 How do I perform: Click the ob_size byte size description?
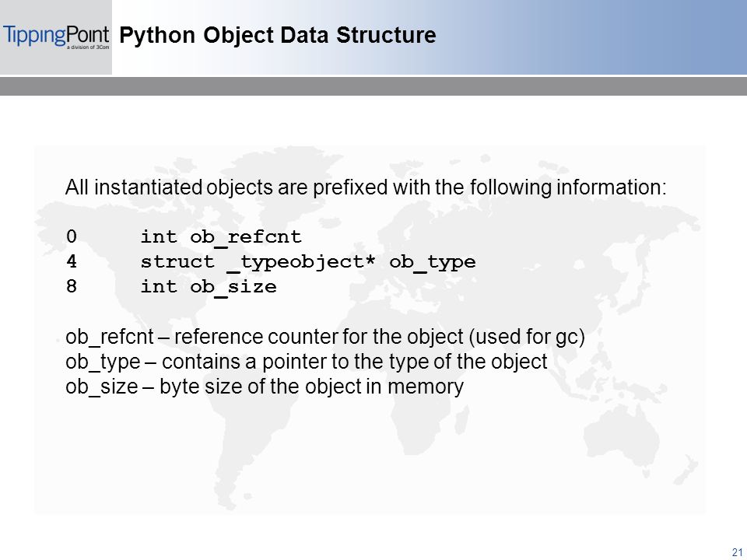coord(265,387)
